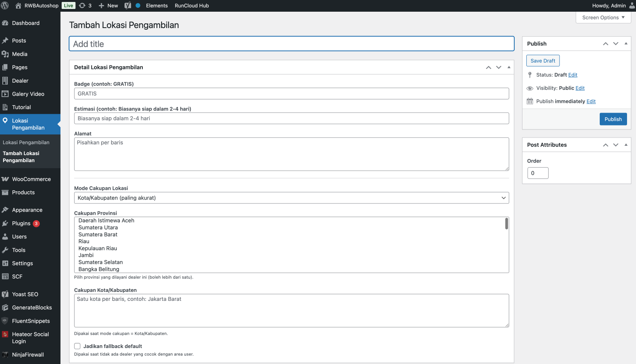The height and width of the screenshot is (364, 636).
Task: Open the Lokasi Pengambilan submenu item
Action: pyautogui.click(x=26, y=143)
